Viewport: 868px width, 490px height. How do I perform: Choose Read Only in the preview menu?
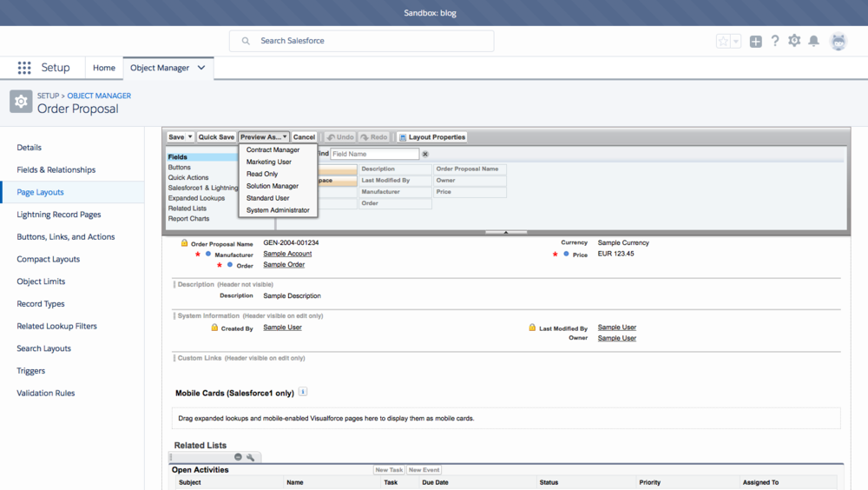click(x=262, y=174)
